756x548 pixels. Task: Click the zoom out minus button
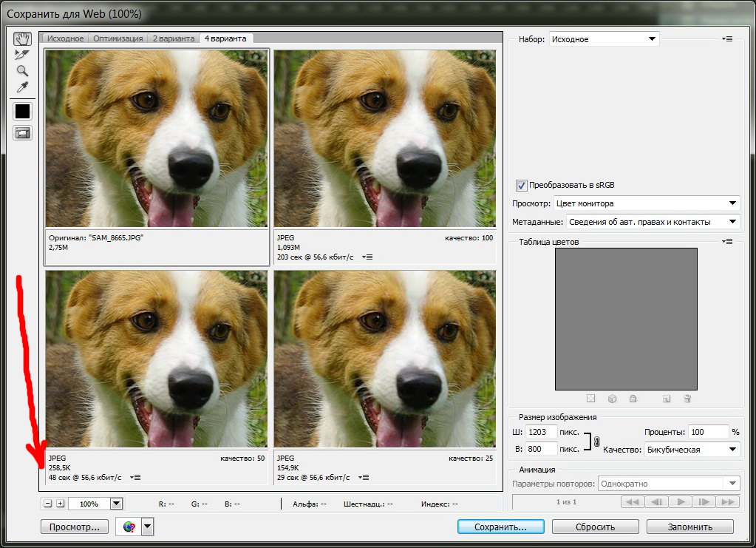click(48, 504)
